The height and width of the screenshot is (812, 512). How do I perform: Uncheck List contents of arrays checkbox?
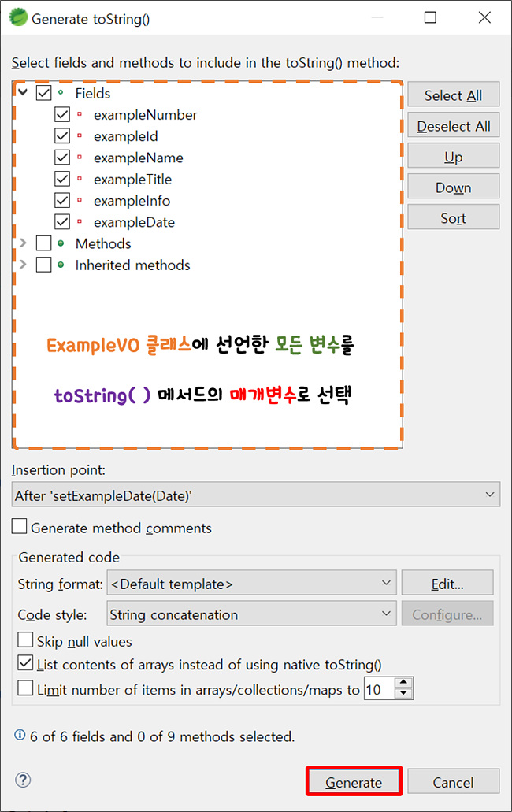point(25,663)
